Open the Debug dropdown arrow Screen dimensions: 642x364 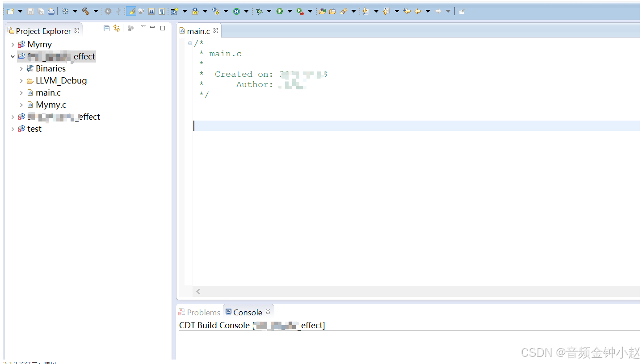269,11
